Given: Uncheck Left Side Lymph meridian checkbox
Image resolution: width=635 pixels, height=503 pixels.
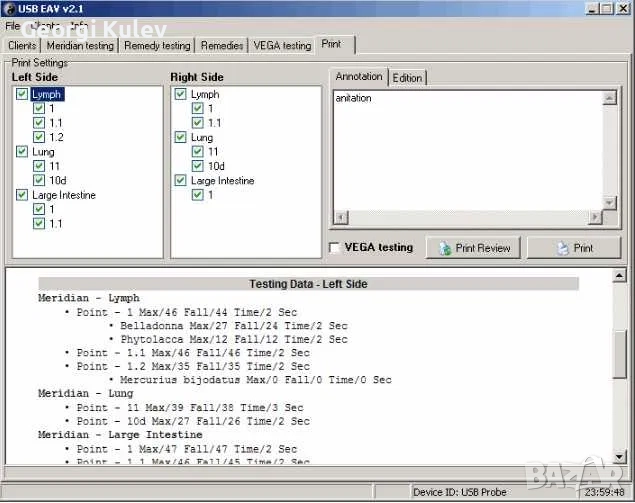Looking at the screenshot, I should point(22,94).
